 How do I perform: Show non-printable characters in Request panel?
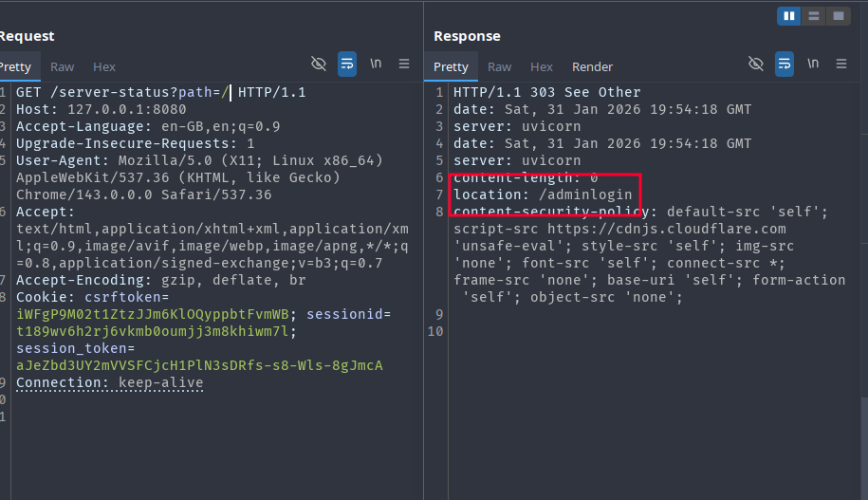pos(319,64)
